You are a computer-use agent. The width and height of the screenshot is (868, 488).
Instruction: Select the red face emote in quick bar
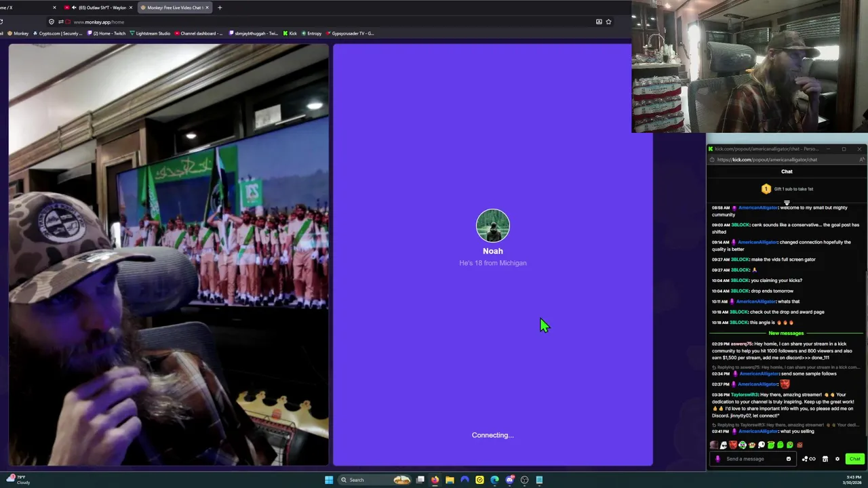coord(733,445)
